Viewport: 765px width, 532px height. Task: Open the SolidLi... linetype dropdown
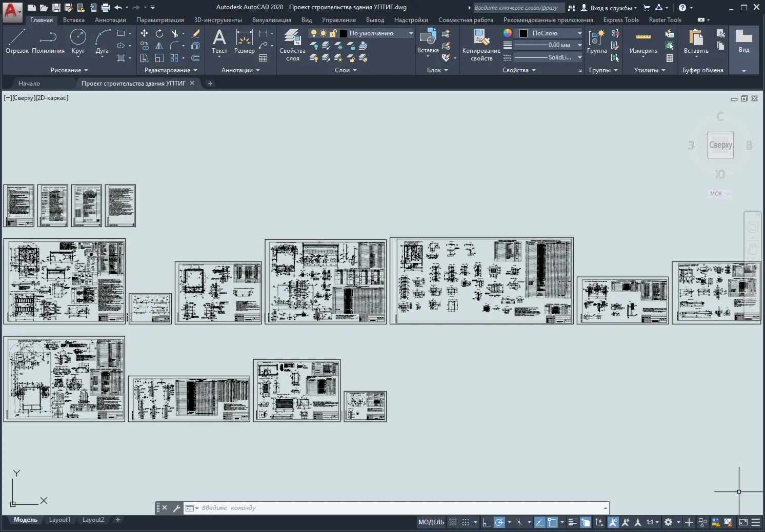tap(549, 57)
